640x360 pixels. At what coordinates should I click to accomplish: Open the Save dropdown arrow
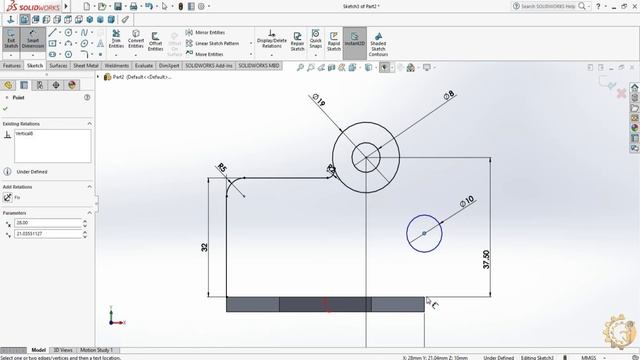point(125,6)
